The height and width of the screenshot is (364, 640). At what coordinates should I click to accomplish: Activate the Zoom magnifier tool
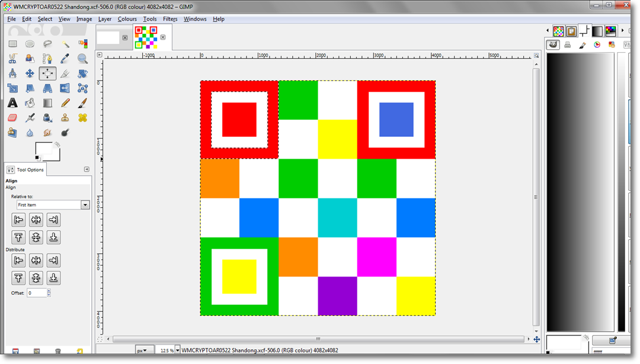tap(82, 59)
